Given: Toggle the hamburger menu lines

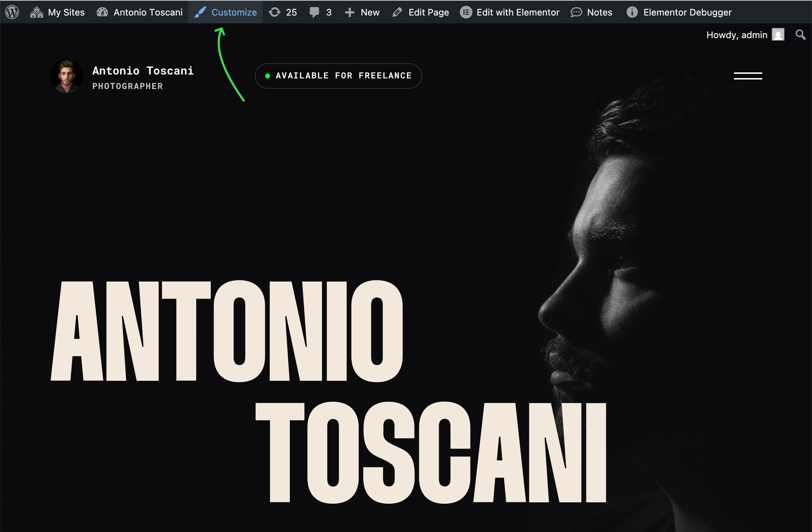Looking at the screenshot, I should [748, 76].
